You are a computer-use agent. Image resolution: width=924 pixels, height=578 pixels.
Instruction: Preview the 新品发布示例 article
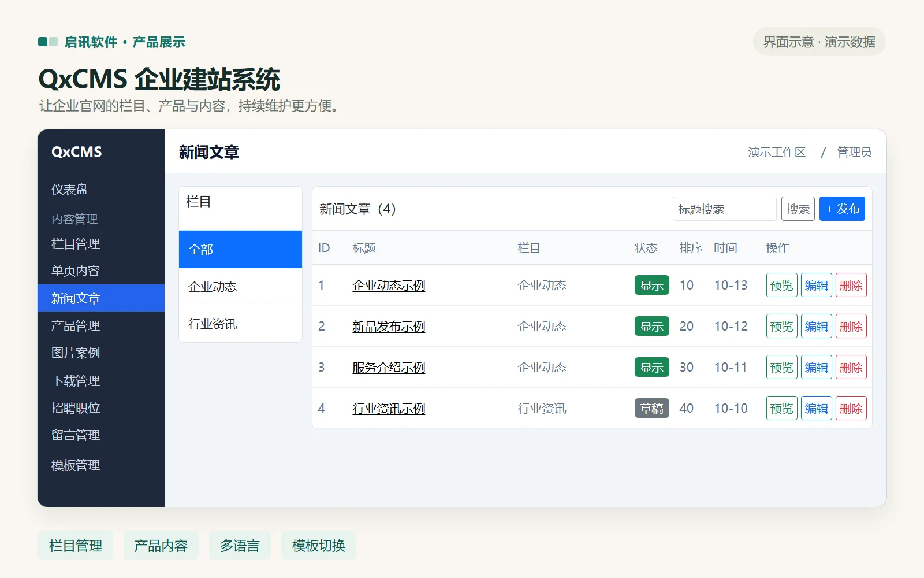click(x=782, y=326)
